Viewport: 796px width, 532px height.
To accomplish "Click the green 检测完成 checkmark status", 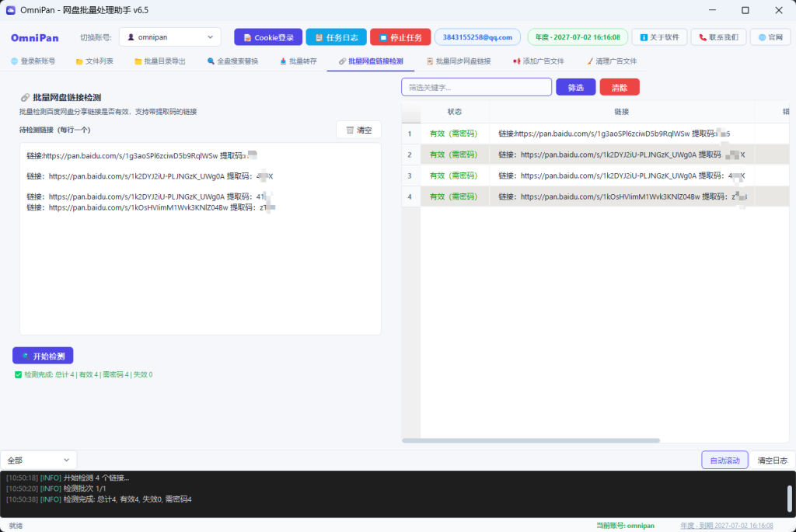I will pyautogui.click(x=19, y=375).
